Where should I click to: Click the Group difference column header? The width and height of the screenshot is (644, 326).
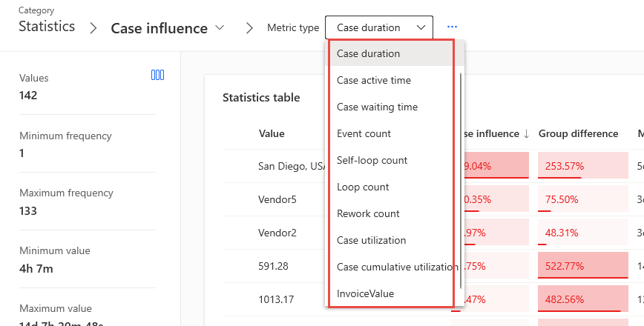click(578, 134)
